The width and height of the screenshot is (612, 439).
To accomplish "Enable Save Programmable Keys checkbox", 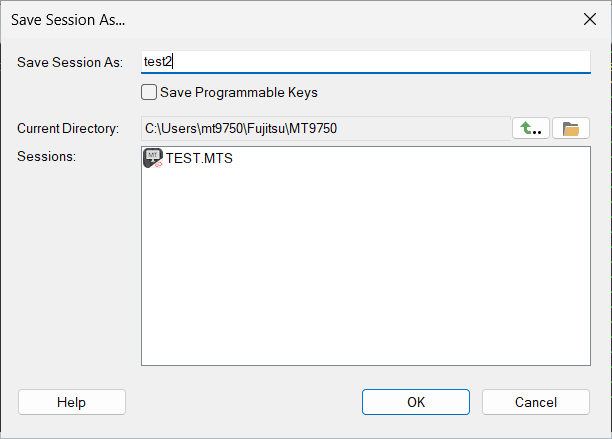I will (149, 92).
